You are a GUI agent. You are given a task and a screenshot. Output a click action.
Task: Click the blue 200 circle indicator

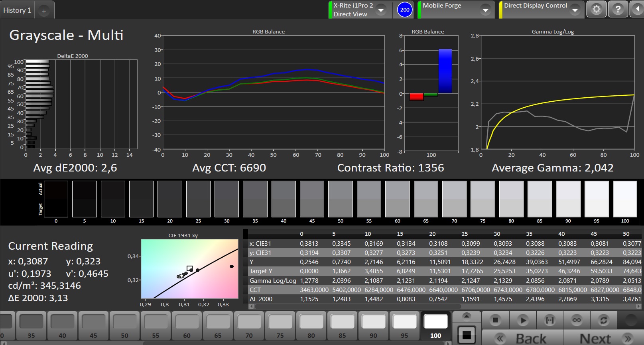pos(405,10)
